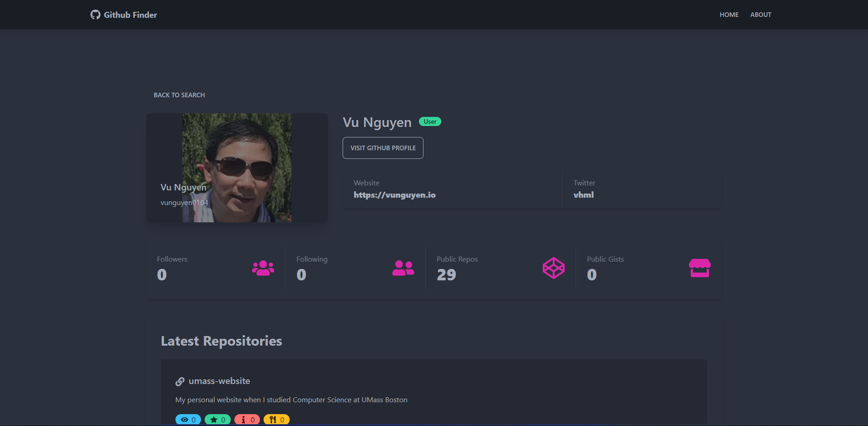Screen dimensions: 868x426
Task: Click the Following people icon
Action: pyautogui.click(x=402, y=268)
